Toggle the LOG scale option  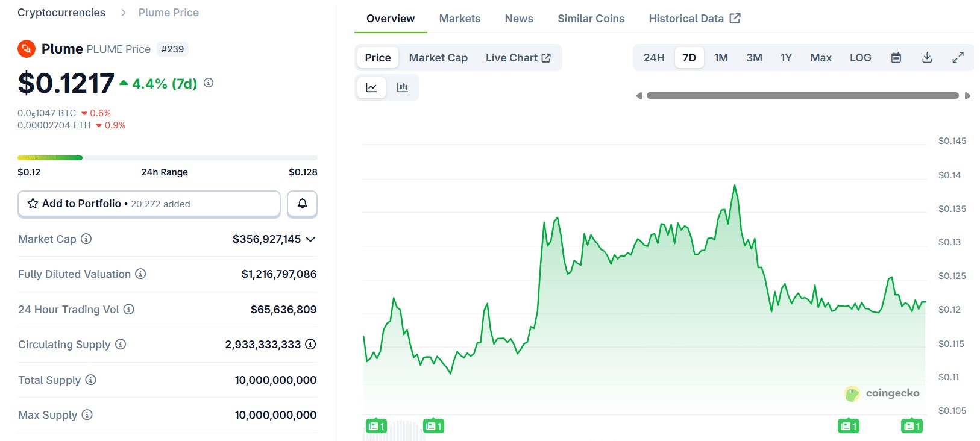coord(861,58)
